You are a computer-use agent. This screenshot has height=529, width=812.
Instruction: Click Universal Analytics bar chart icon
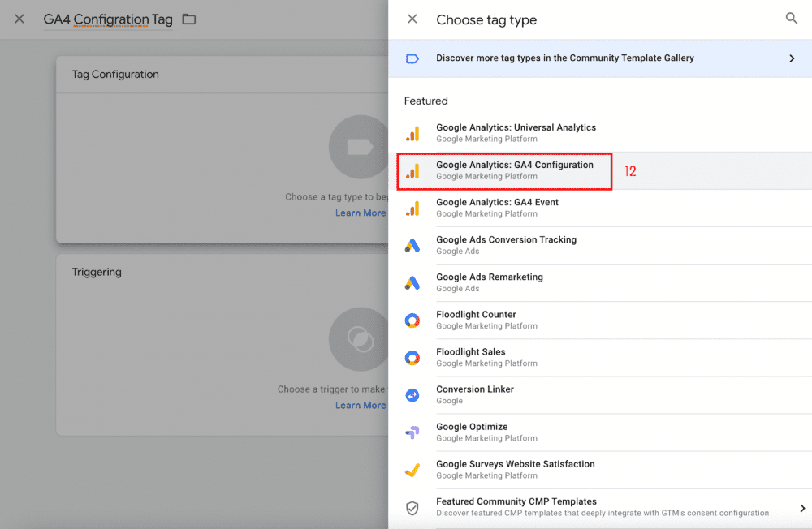412,134
